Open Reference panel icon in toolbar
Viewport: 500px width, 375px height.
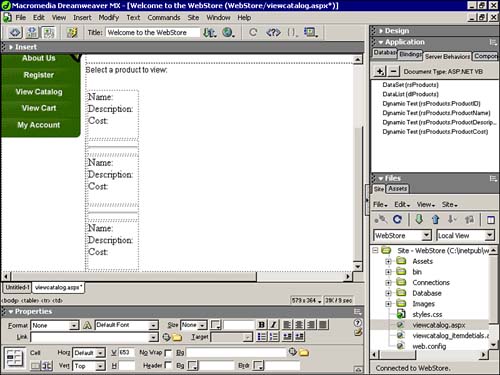point(273,32)
